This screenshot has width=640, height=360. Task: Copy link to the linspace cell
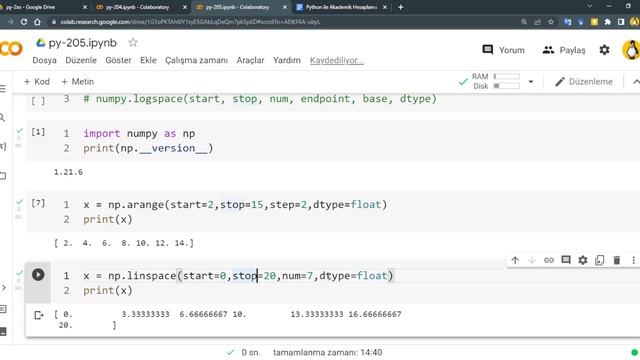tap(549, 260)
